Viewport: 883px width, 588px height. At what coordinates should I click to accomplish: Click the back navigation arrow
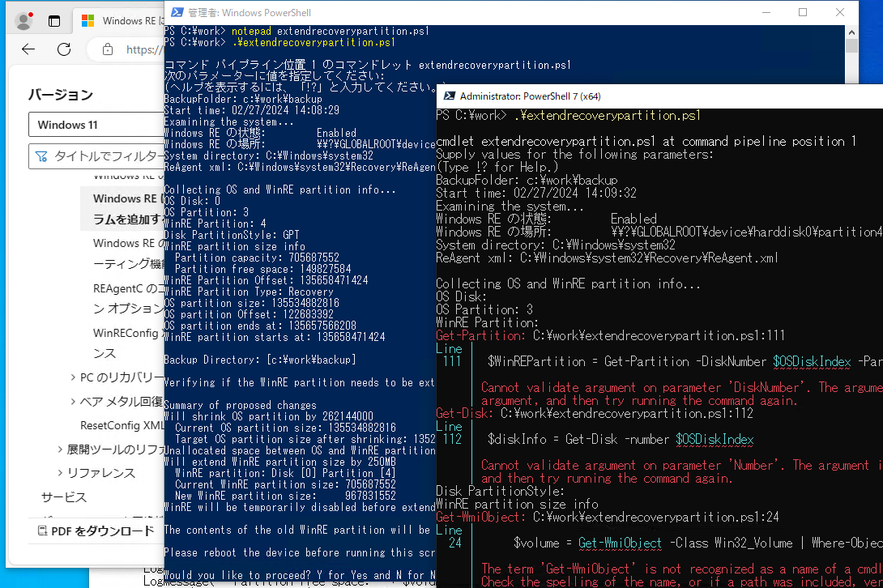tap(28, 49)
